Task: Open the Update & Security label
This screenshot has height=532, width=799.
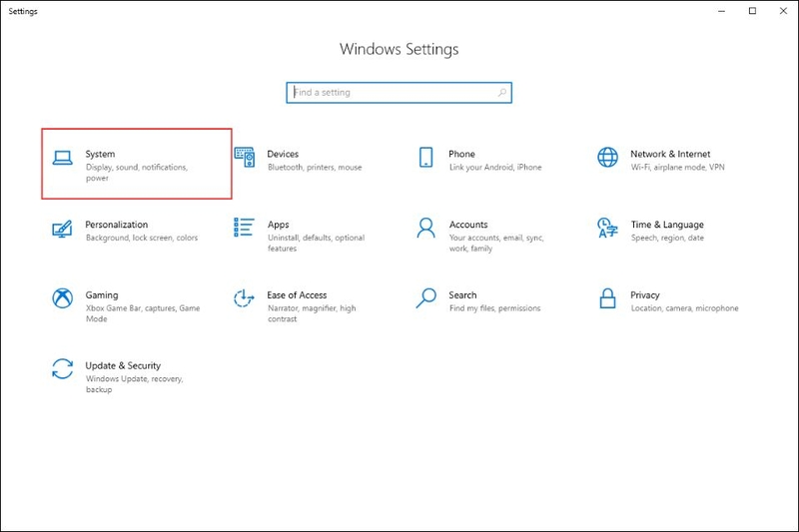Action: [x=123, y=365]
